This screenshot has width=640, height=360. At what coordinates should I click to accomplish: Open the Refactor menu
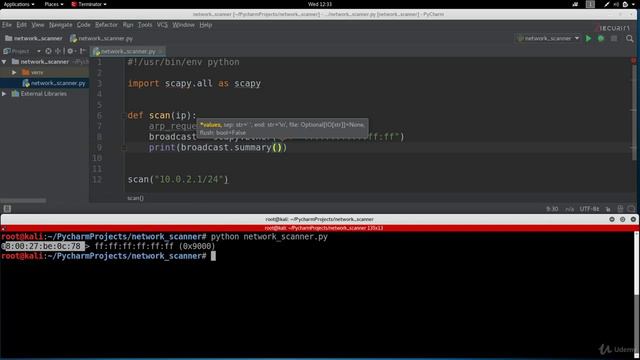coord(106,25)
